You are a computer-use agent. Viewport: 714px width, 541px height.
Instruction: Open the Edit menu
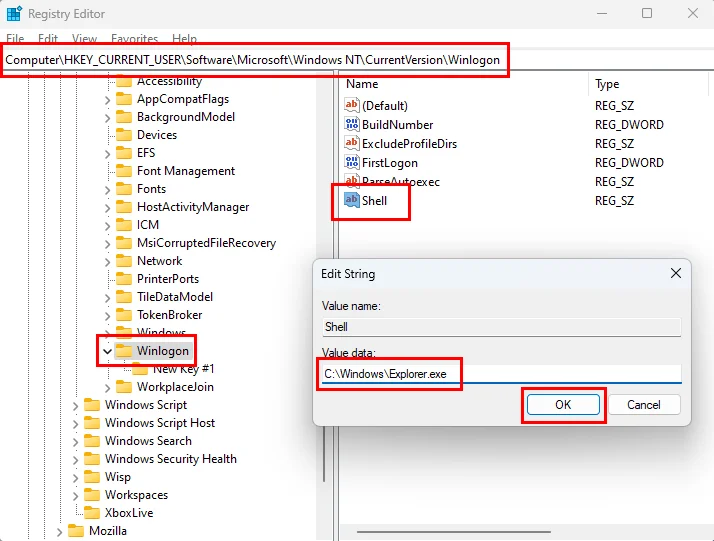[48, 39]
